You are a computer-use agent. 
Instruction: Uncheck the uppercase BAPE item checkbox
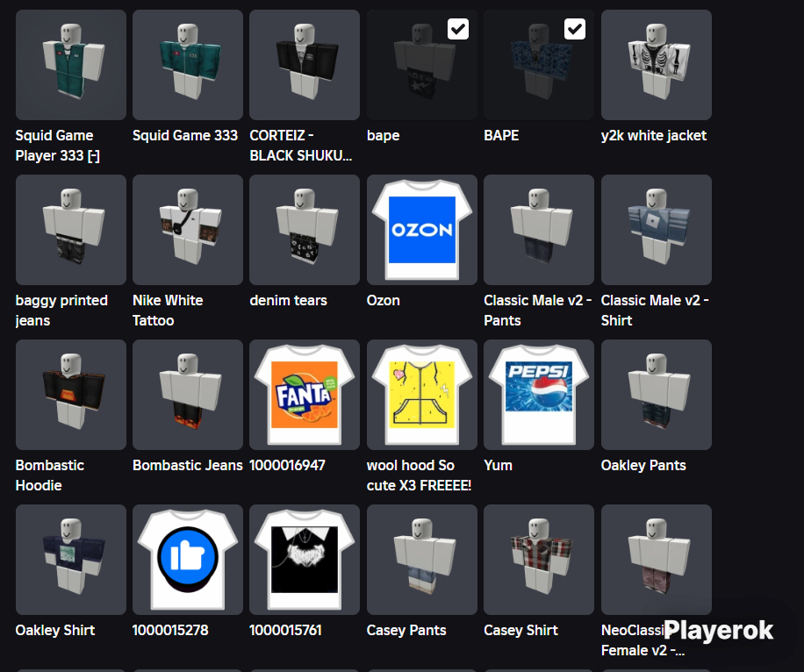pos(575,29)
